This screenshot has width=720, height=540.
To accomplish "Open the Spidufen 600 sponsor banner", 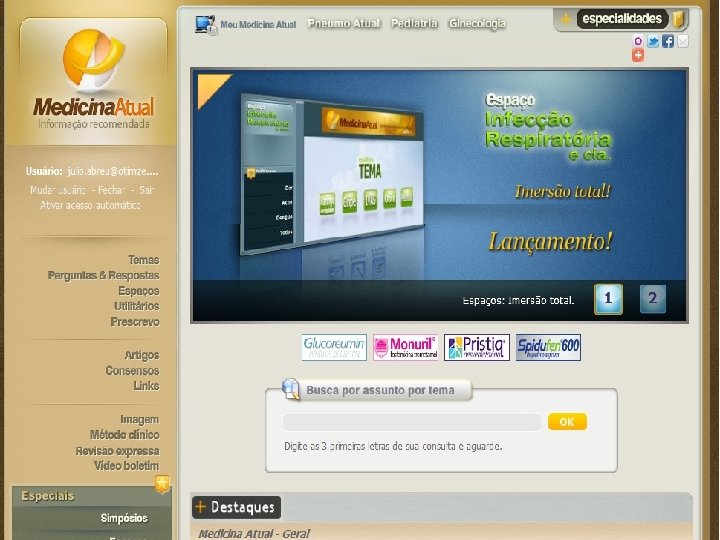I will [x=548, y=347].
